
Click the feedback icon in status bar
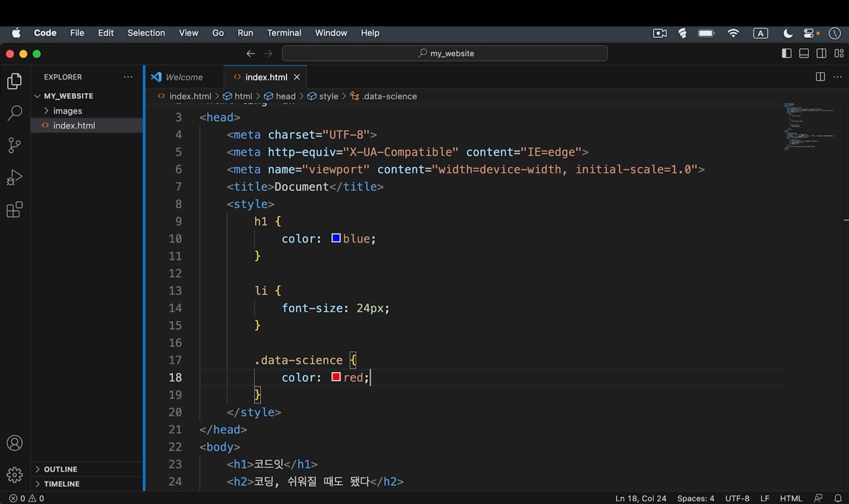click(x=818, y=498)
